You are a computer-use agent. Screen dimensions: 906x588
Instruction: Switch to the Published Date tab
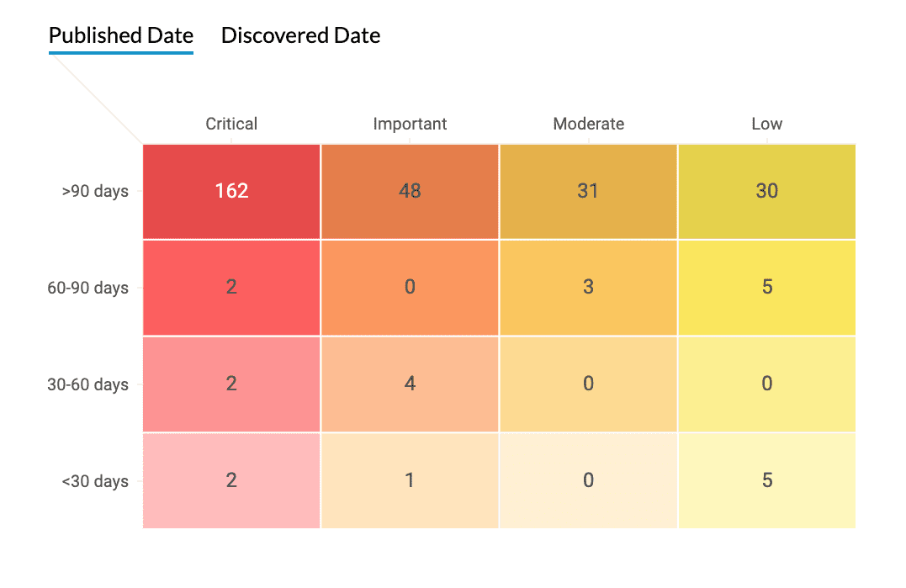tap(121, 36)
